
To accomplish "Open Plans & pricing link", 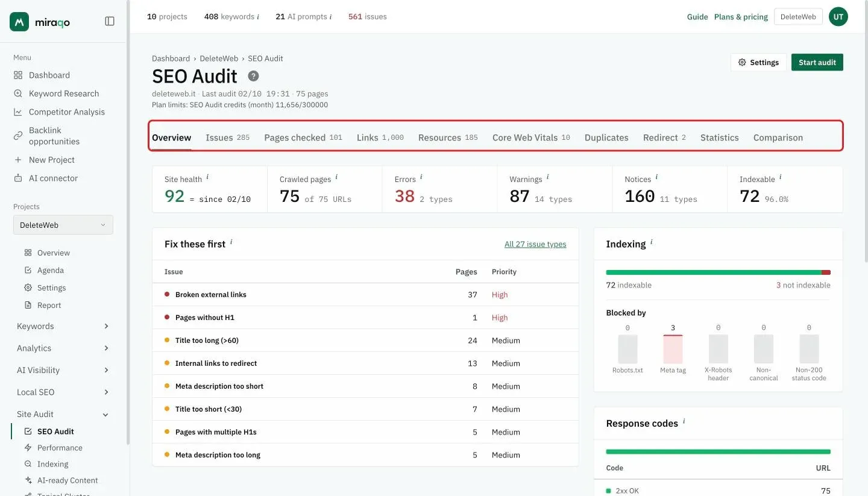I will coord(741,17).
